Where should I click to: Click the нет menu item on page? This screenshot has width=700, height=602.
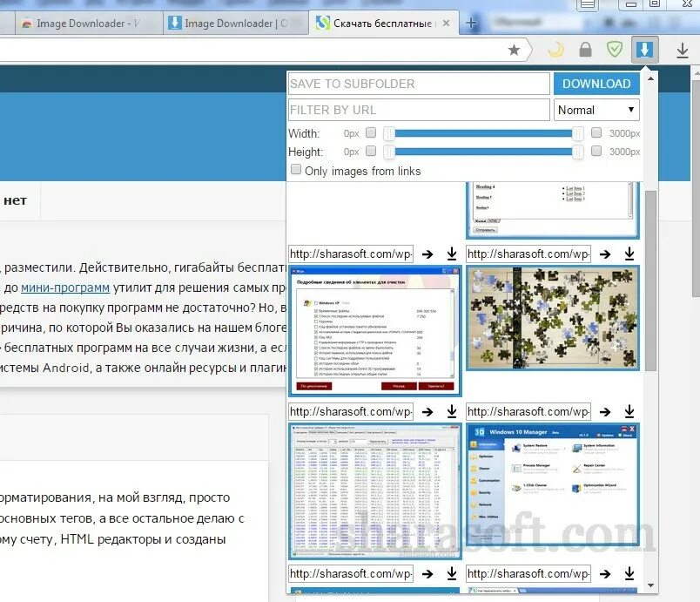[15, 200]
